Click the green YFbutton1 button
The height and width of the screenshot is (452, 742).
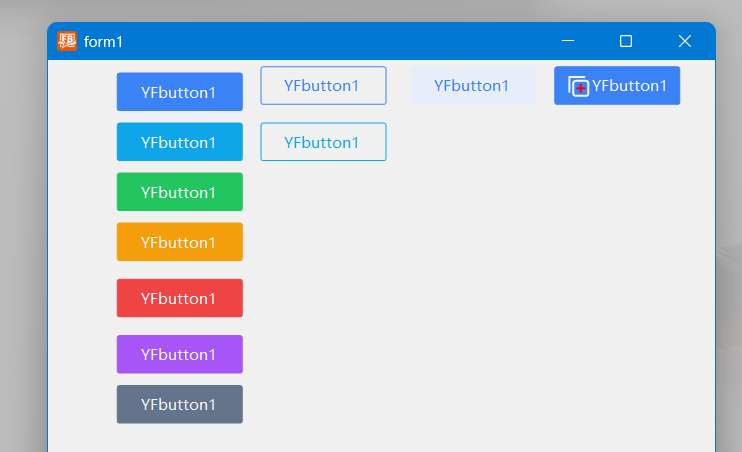click(x=179, y=192)
